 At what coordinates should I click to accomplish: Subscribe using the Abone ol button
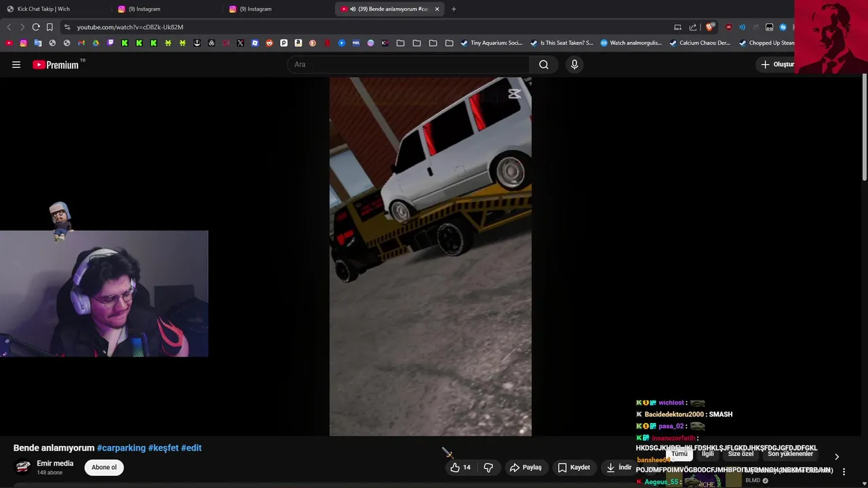(104, 467)
